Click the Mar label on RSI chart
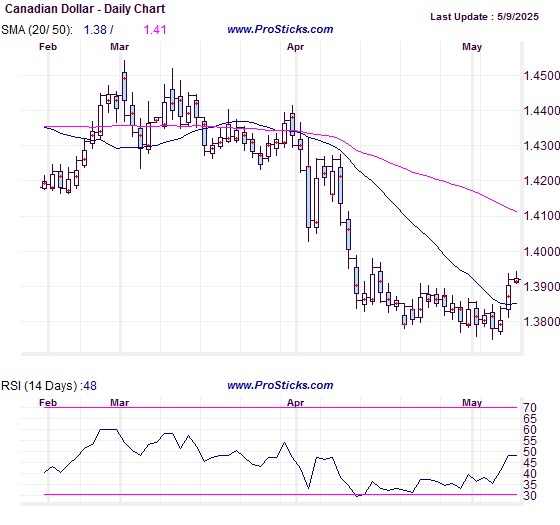 point(120,403)
